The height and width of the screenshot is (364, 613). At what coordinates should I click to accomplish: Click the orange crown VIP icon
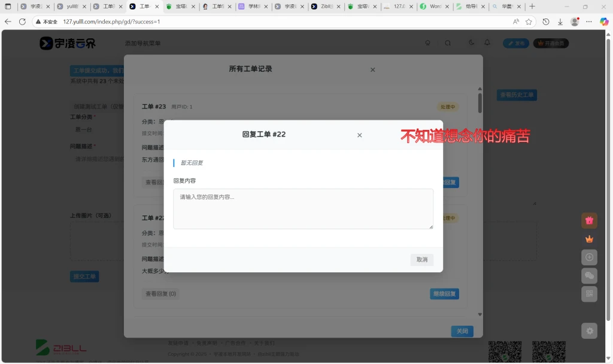click(x=589, y=238)
